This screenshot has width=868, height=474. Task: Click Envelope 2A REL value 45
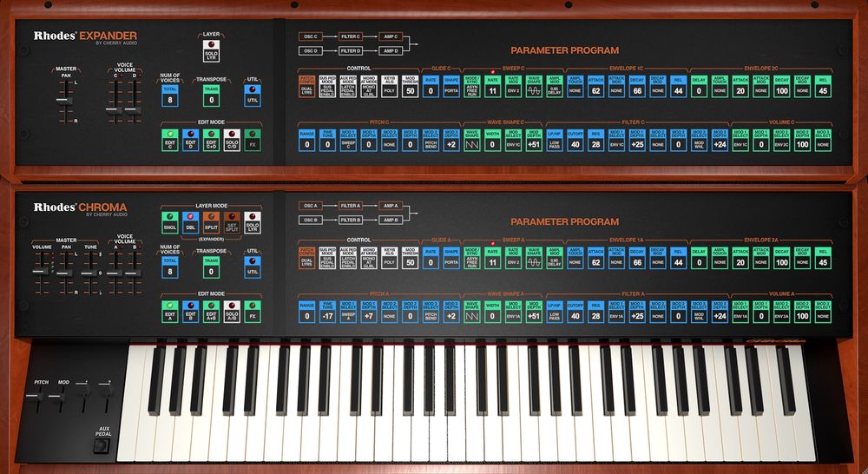click(823, 258)
